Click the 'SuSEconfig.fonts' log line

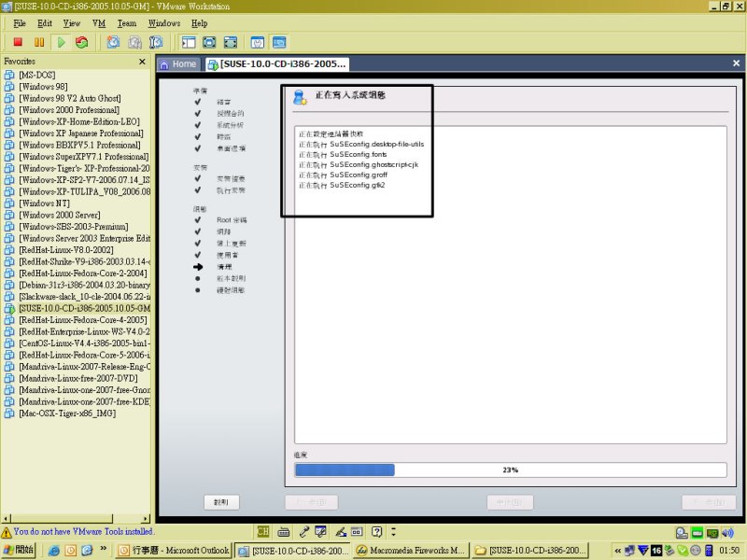(x=343, y=154)
